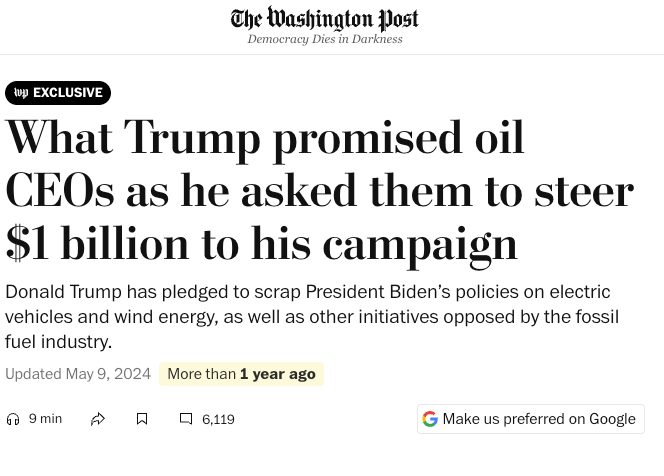Click '$1 billion' in the headline
The width and height of the screenshot is (664, 476).
click(x=96, y=243)
